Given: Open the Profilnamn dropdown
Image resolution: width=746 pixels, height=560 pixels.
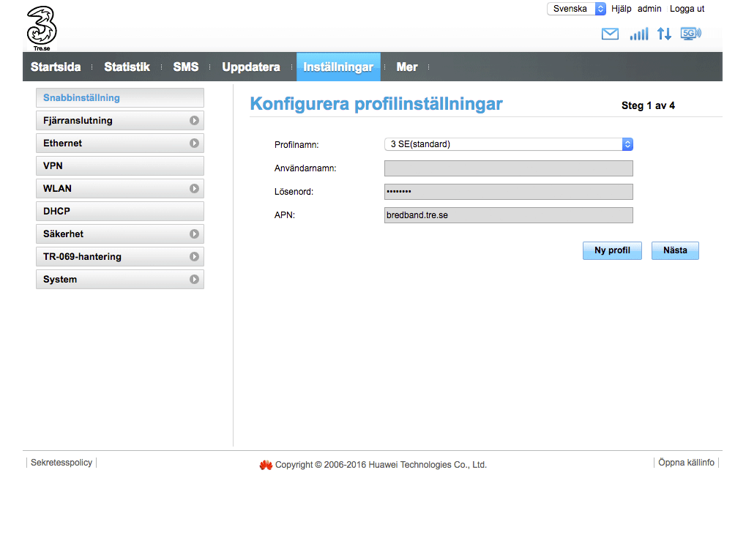Looking at the screenshot, I should click(508, 144).
